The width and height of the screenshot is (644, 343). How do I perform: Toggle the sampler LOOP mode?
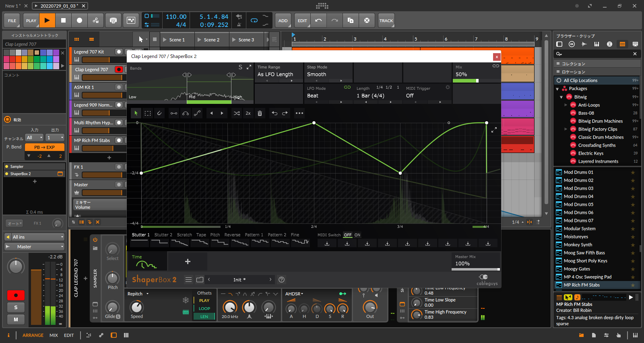click(204, 309)
